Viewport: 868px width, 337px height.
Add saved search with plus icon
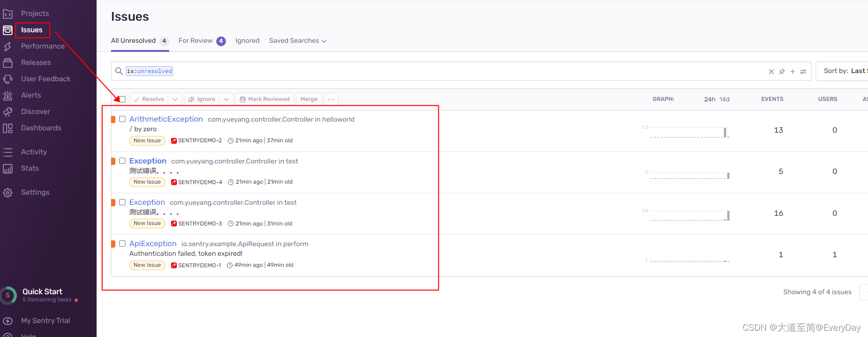pyautogui.click(x=793, y=72)
